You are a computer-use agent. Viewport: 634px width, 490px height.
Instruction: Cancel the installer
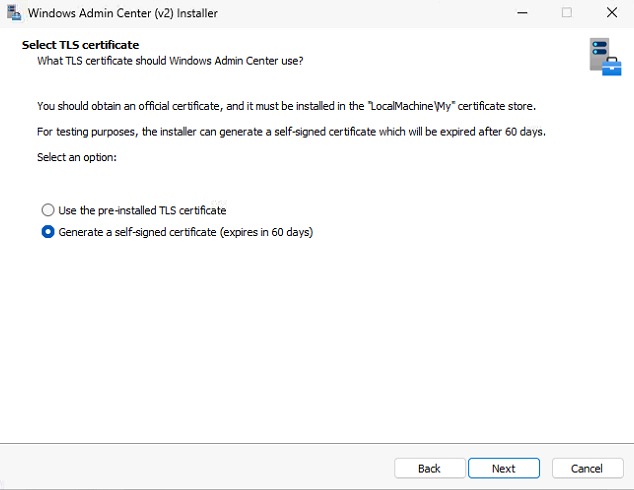[587, 469]
